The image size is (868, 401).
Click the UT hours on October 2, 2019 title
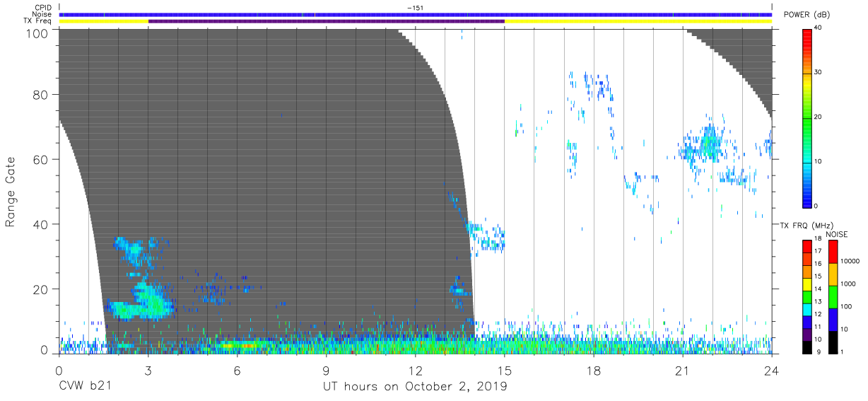tap(415, 387)
